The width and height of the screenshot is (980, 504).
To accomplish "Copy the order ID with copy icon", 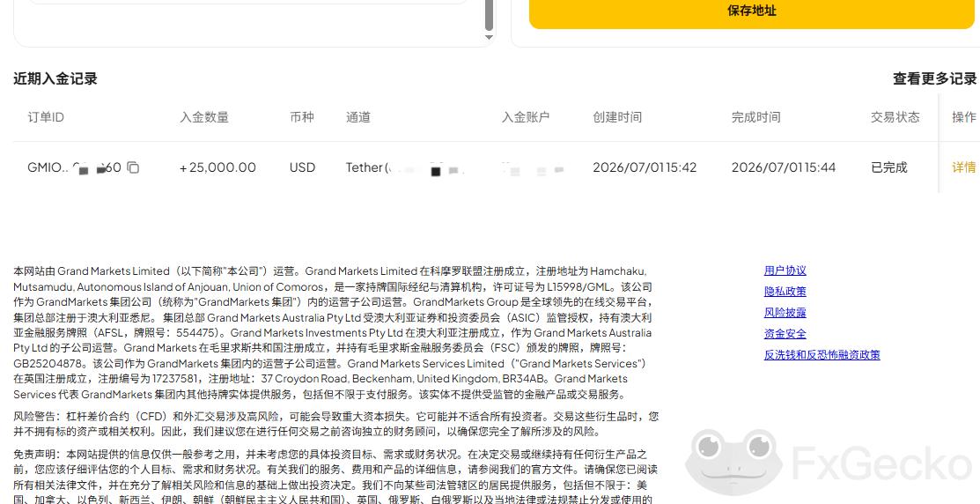I will (x=133, y=167).
